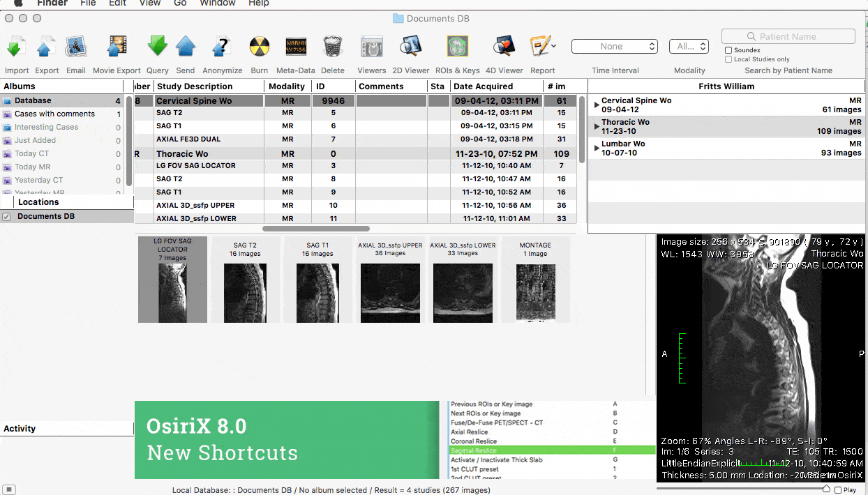Sort by Date Acquired column header

tap(496, 86)
